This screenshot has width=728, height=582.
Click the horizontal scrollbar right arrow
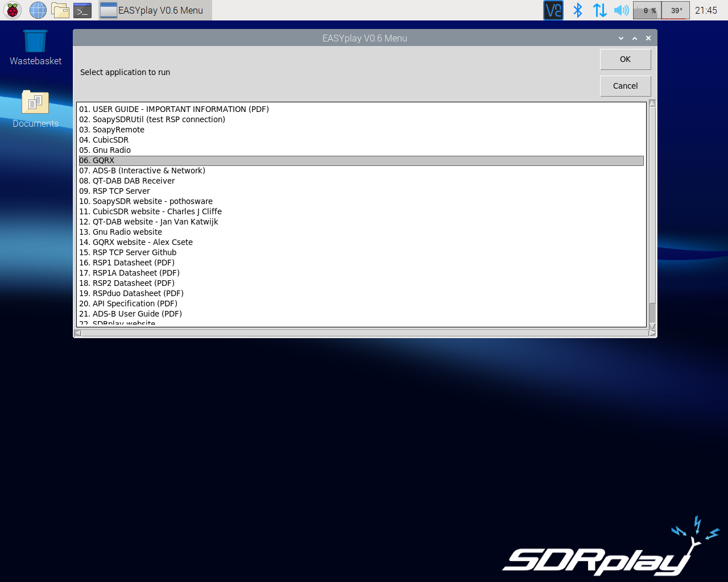652,333
